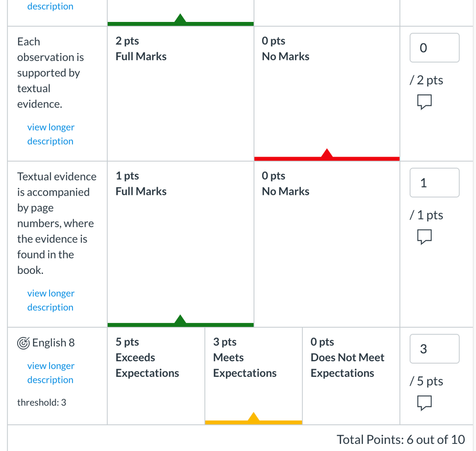Open comment icon for page numbers criterion
The height and width of the screenshot is (451, 476).
point(425,236)
